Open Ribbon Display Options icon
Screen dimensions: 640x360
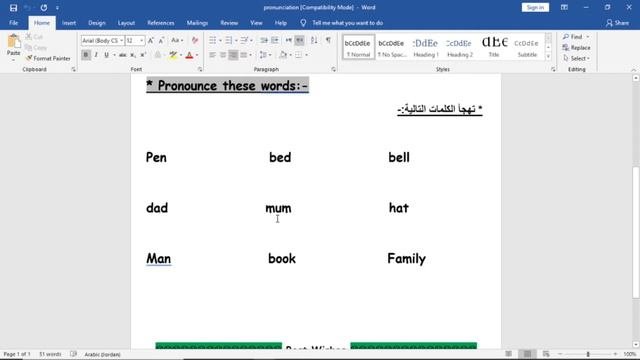[564, 7]
